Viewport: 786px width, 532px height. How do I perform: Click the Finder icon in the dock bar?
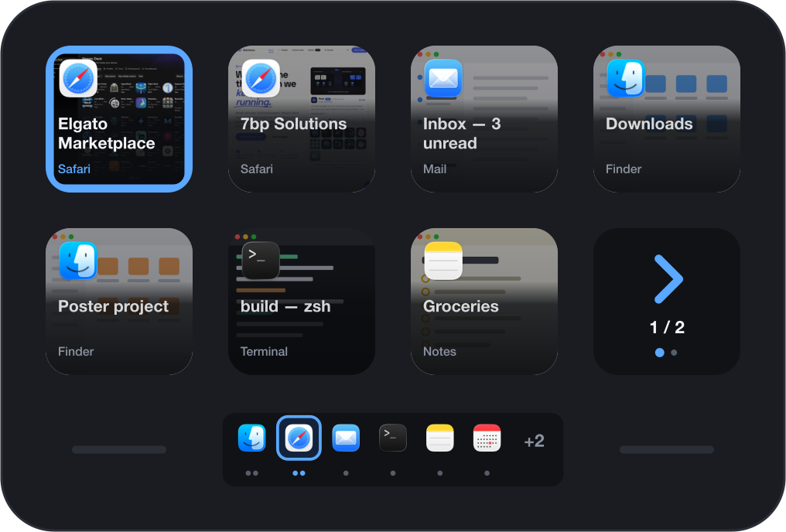(251, 438)
